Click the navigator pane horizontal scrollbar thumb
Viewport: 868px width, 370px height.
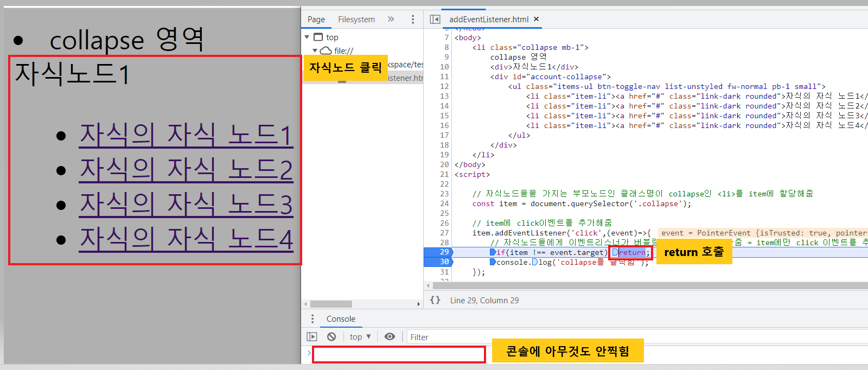coord(331,304)
